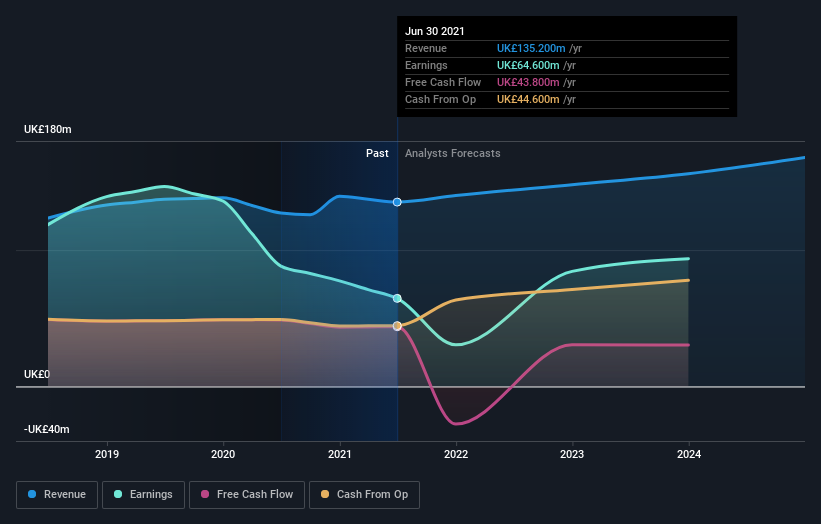Toggle the Revenue legend button
The width and height of the screenshot is (821, 524).
point(57,495)
